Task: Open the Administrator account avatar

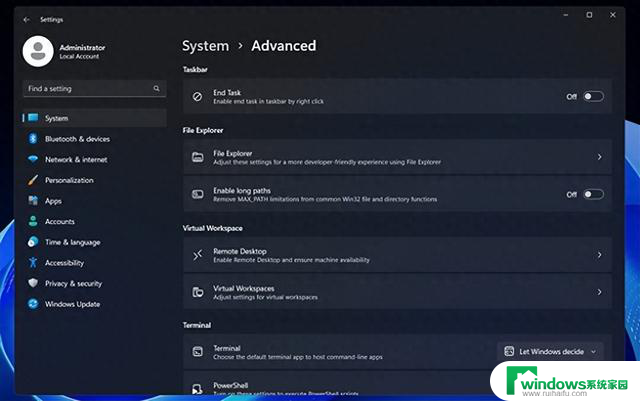Action: click(38, 51)
